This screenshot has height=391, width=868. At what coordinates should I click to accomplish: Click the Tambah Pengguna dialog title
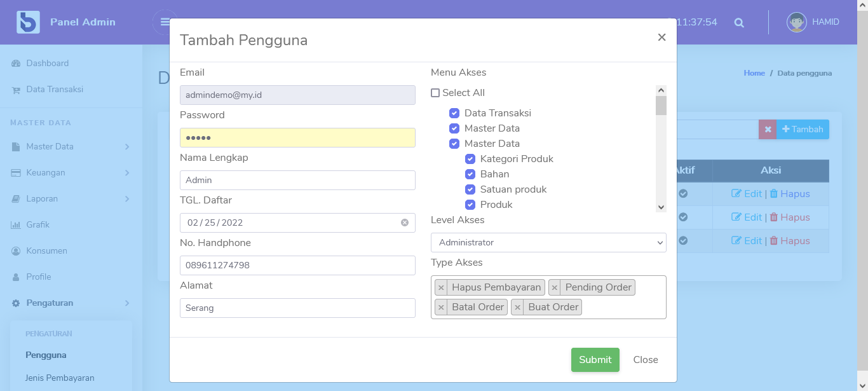click(x=243, y=40)
